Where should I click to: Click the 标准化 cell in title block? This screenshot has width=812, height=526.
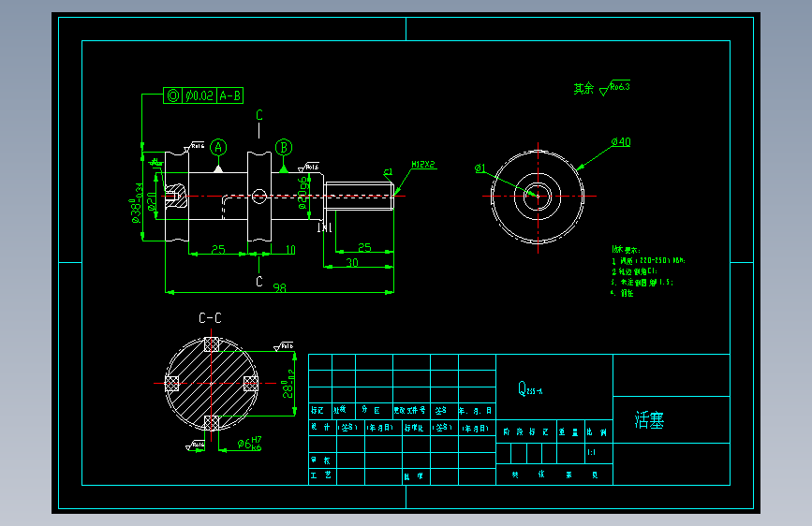point(414,428)
